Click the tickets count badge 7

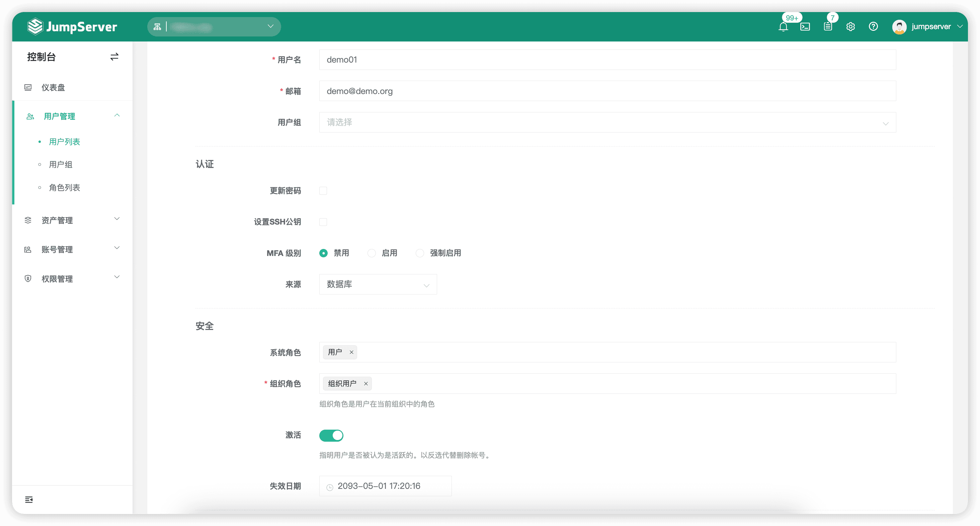pyautogui.click(x=832, y=17)
